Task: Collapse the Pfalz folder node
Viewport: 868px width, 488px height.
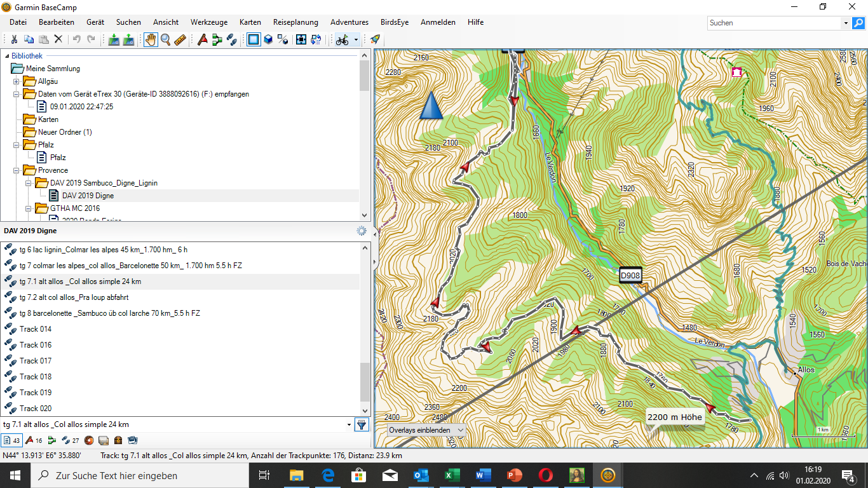Action: (x=17, y=145)
